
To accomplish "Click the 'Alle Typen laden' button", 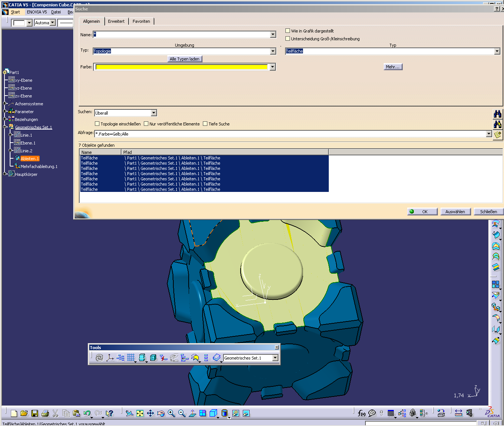I will pos(185,59).
